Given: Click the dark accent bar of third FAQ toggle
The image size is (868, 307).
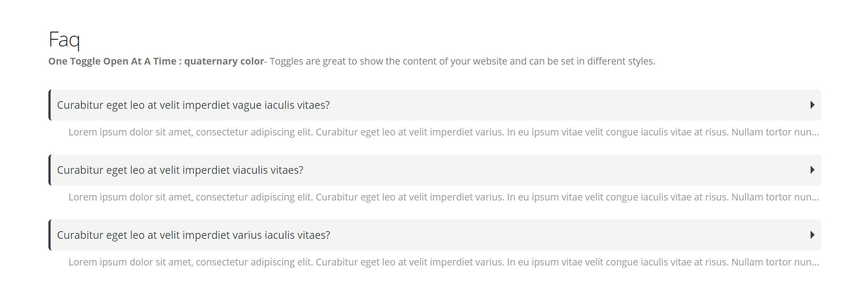Looking at the screenshot, I should click(50, 235).
